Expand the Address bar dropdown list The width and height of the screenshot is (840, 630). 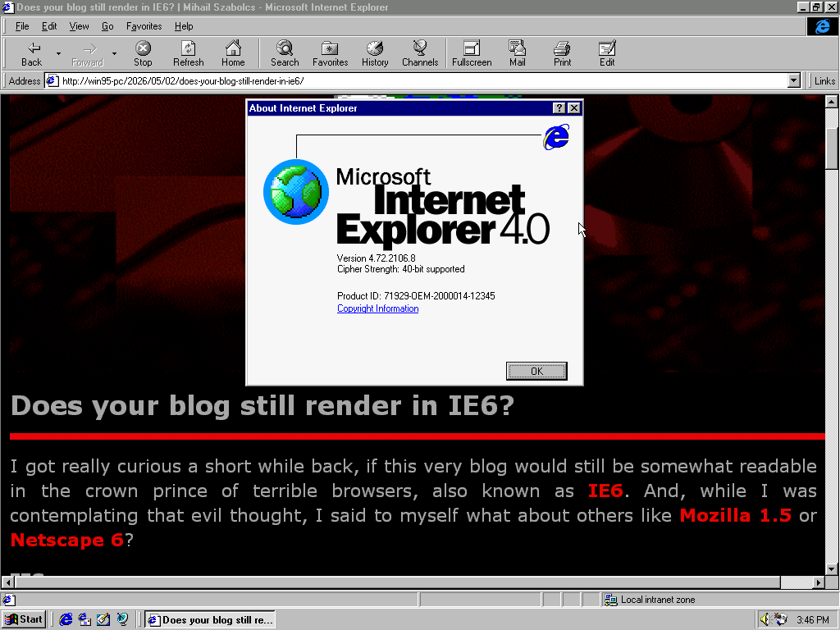click(x=794, y=81)
